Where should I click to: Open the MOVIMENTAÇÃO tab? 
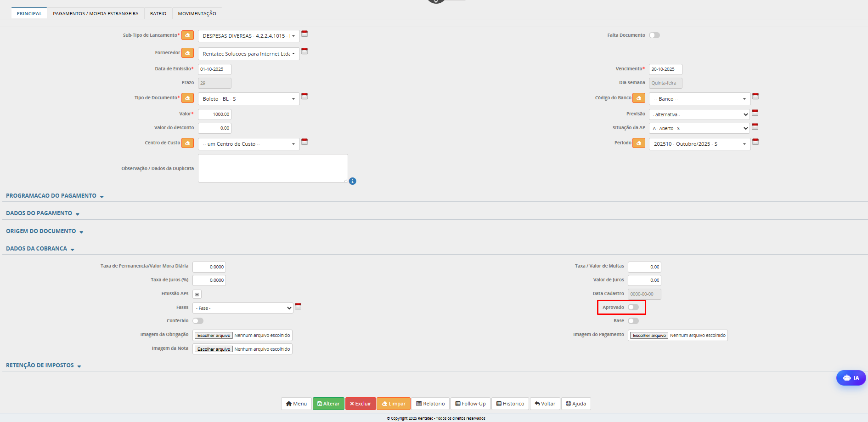pyautogui.click(x=197, y=13)
